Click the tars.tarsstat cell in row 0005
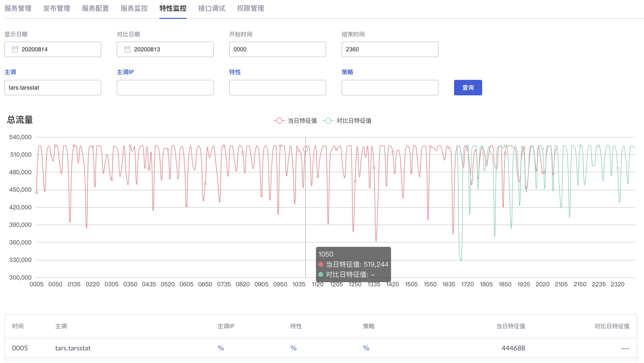Viewport: 644px width, 363px height. 73,348
